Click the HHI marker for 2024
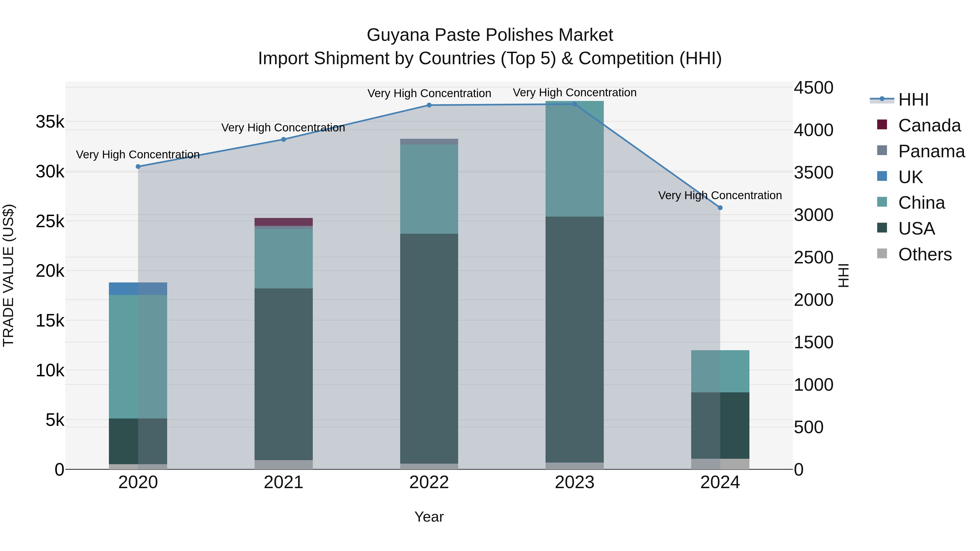This screenshot has width=980, height=551. pyautogui.click(x=720, y=208)
